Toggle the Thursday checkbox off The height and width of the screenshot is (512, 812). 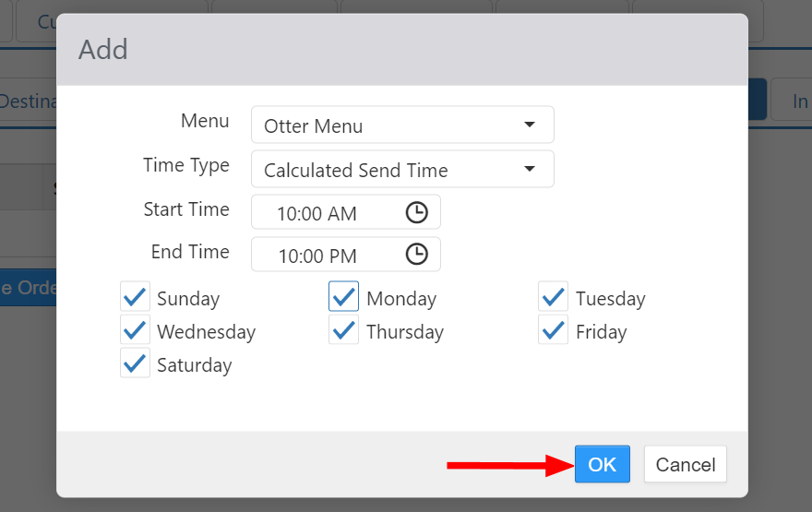point(344,331)
